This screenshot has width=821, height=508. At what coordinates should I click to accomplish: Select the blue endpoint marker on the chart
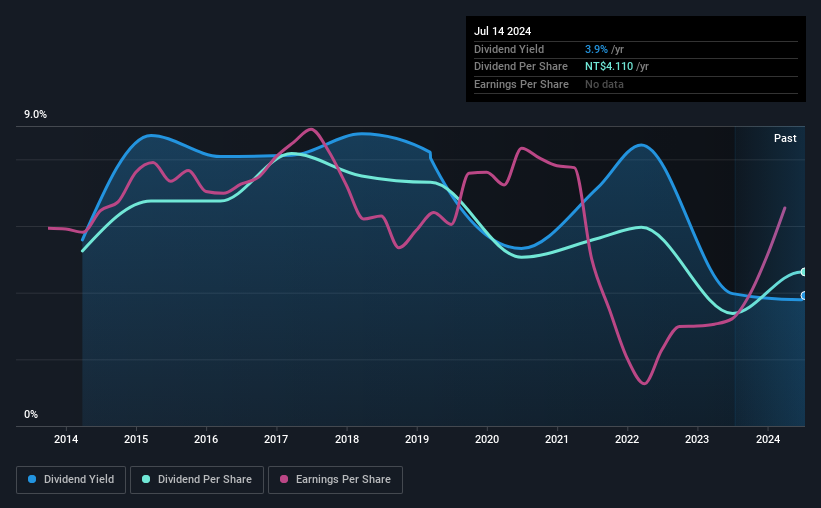(x=804, y=295)
